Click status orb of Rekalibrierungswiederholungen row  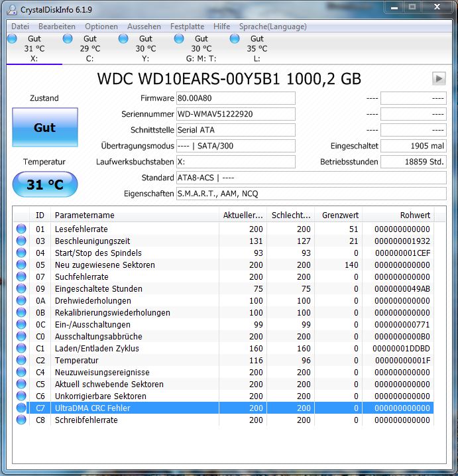pos(21,312)
